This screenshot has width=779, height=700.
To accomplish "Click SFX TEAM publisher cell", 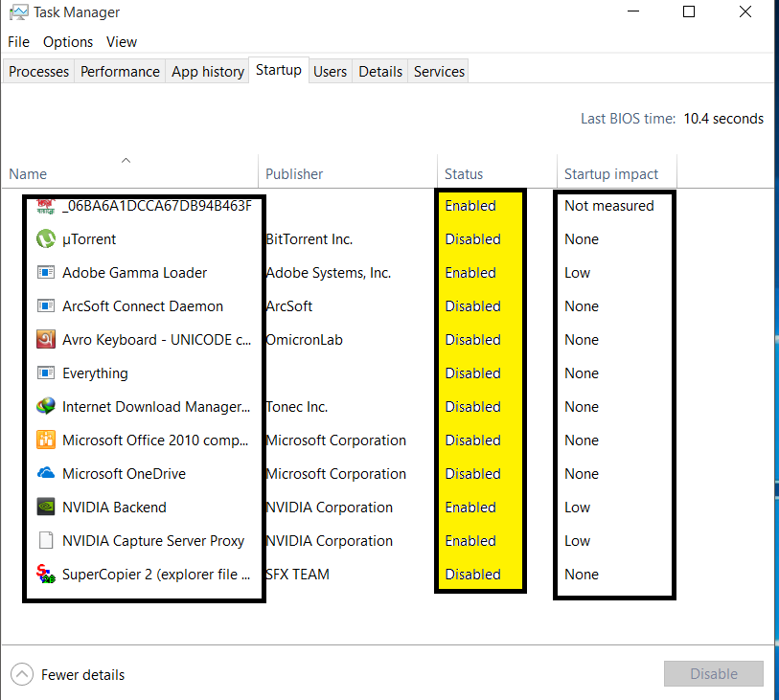I will click(297, 575).
